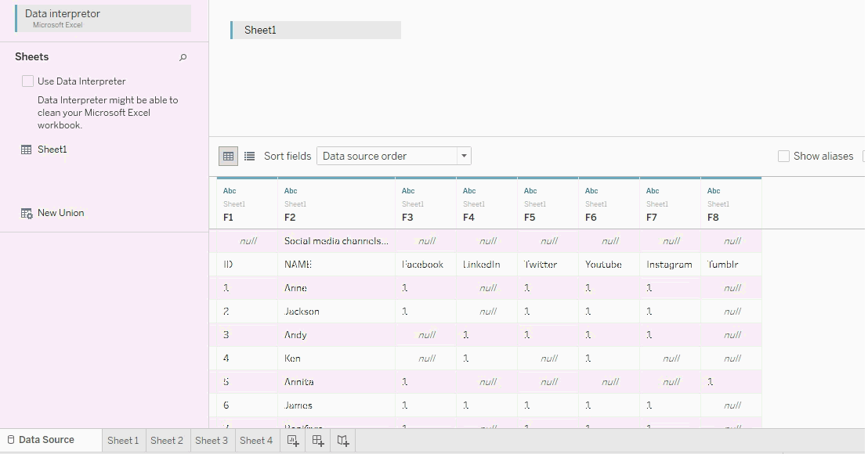Add a new dashboard icon
Viewport: 868px width, 454px height.
[318, 441]
